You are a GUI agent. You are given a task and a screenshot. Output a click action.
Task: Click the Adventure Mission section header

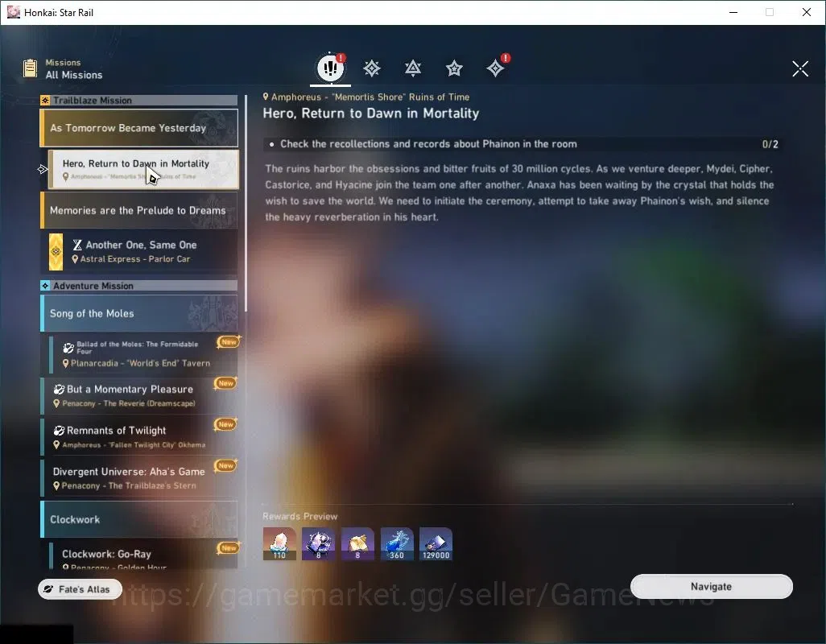point(139,286)
